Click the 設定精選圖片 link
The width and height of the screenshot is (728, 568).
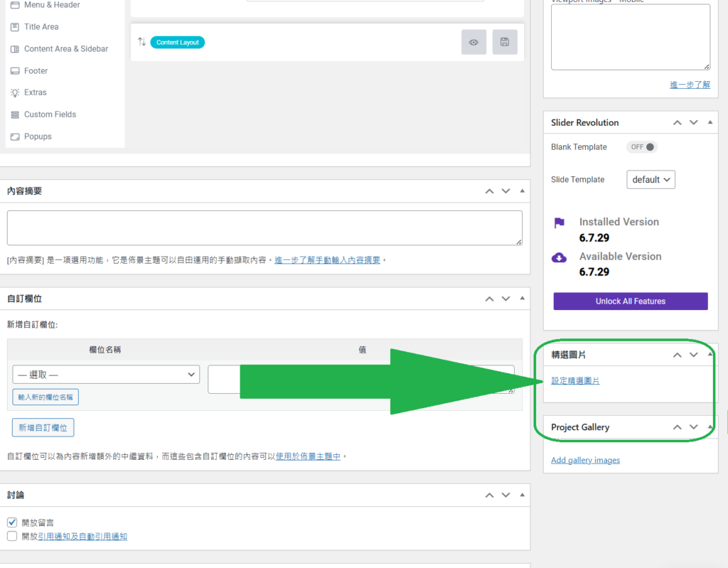(x=575, y=381)
